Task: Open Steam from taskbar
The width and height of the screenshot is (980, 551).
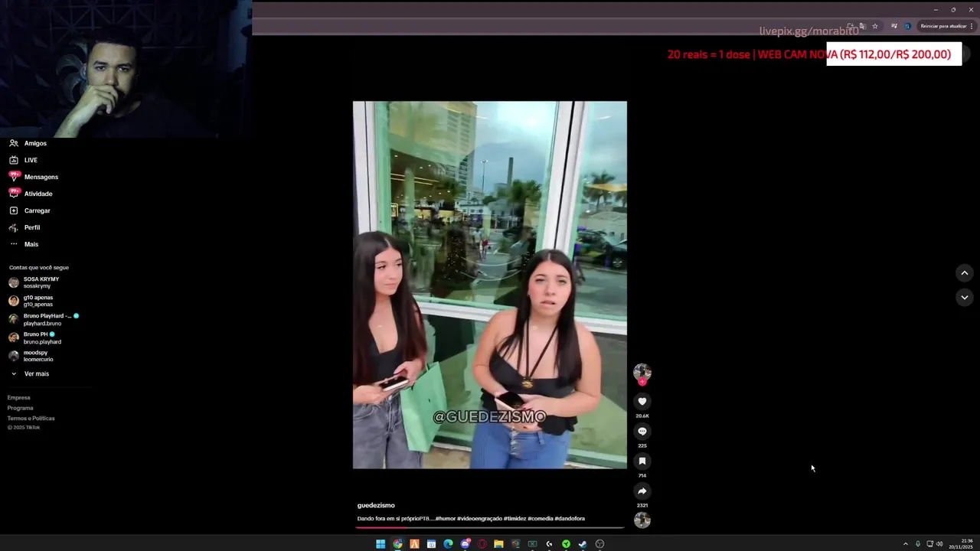Action: click(583, 544)
